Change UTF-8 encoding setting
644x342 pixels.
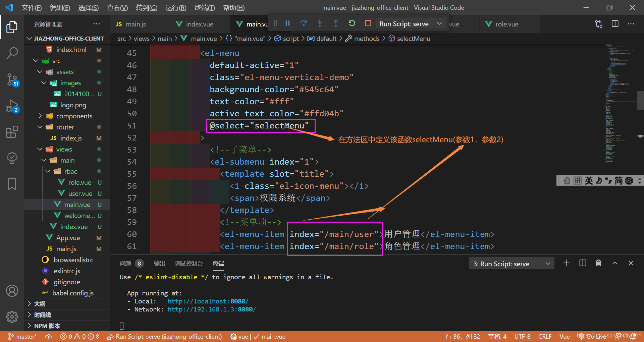(x=522, y=336)
